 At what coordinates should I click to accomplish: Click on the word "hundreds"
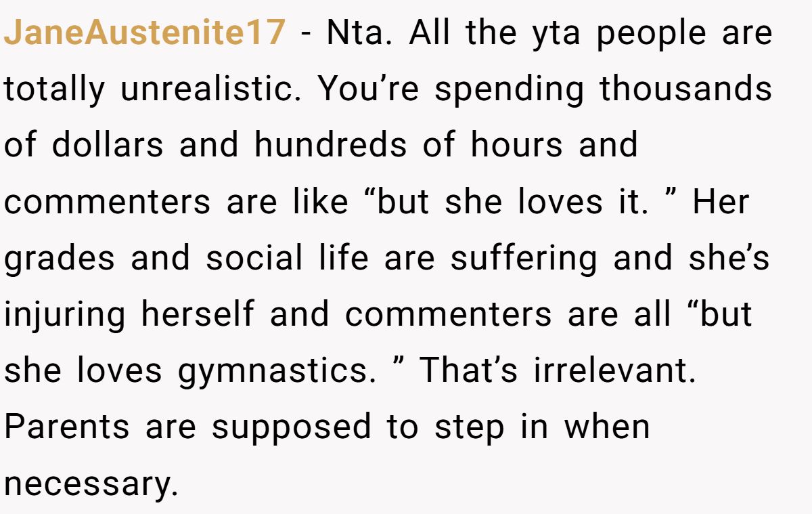(331, 145)
